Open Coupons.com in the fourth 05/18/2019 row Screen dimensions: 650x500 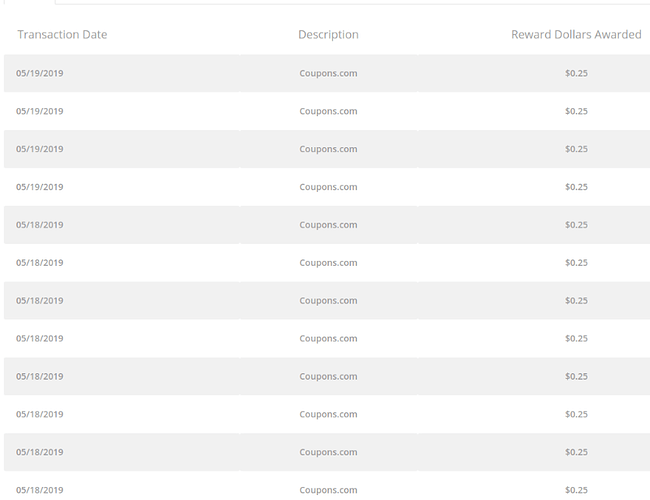pyautogui.click(x=328, y=339)
